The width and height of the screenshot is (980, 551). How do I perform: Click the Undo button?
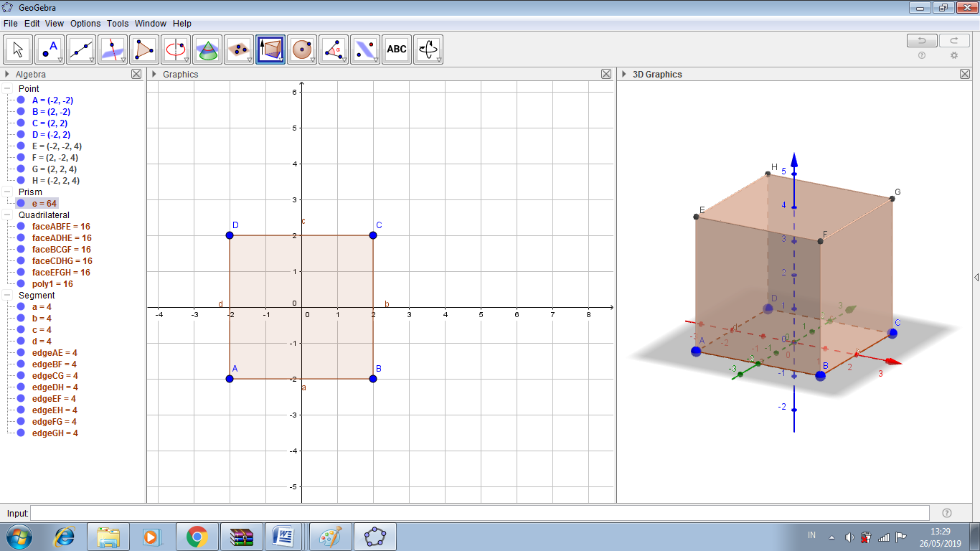click(922, 40)
